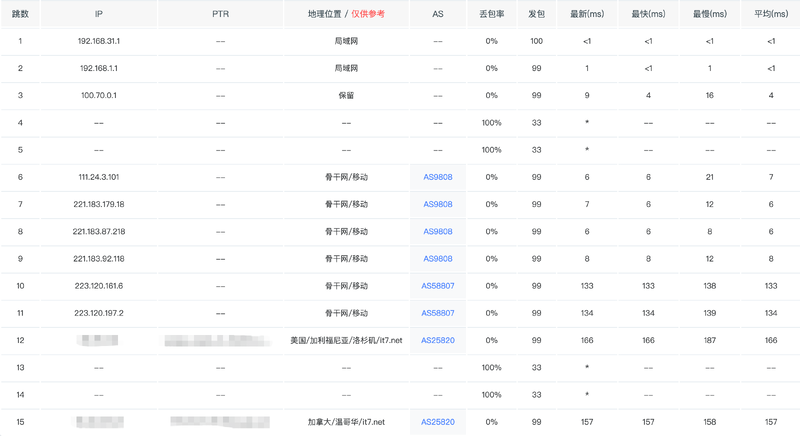
Task: Click the 最新(ms) column header
Action: click(587, 14)
